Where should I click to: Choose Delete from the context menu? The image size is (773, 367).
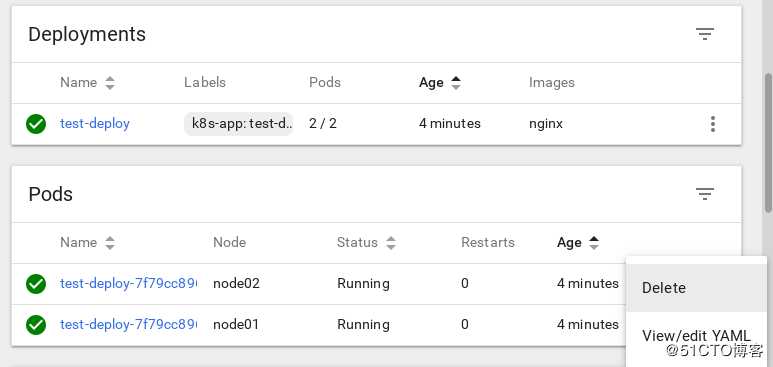tap(696, 288)
